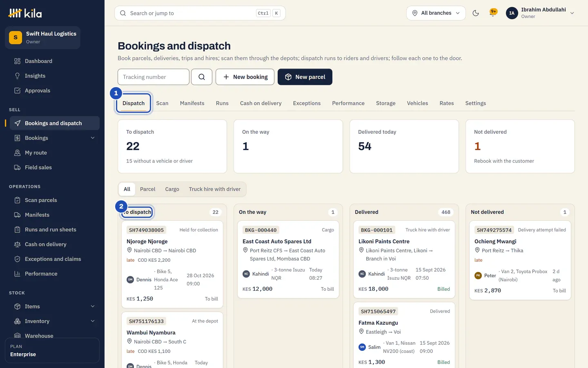Click the New booking button

pyautogui.click(x=245, y=77)
